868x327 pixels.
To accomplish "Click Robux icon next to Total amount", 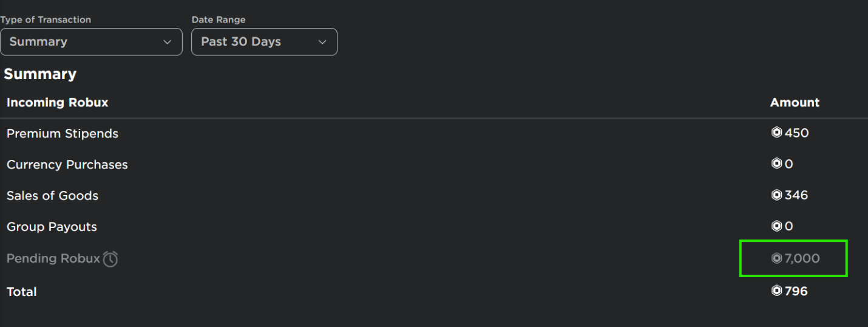I will point(776,291).
